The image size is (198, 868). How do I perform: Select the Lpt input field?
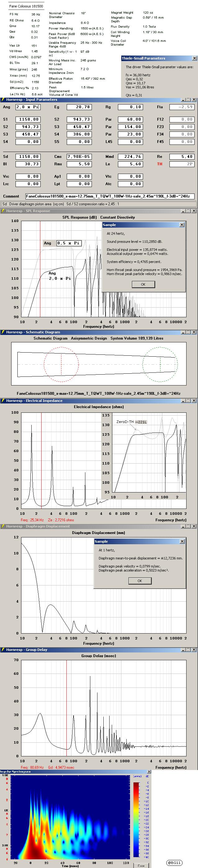(79, 184)
